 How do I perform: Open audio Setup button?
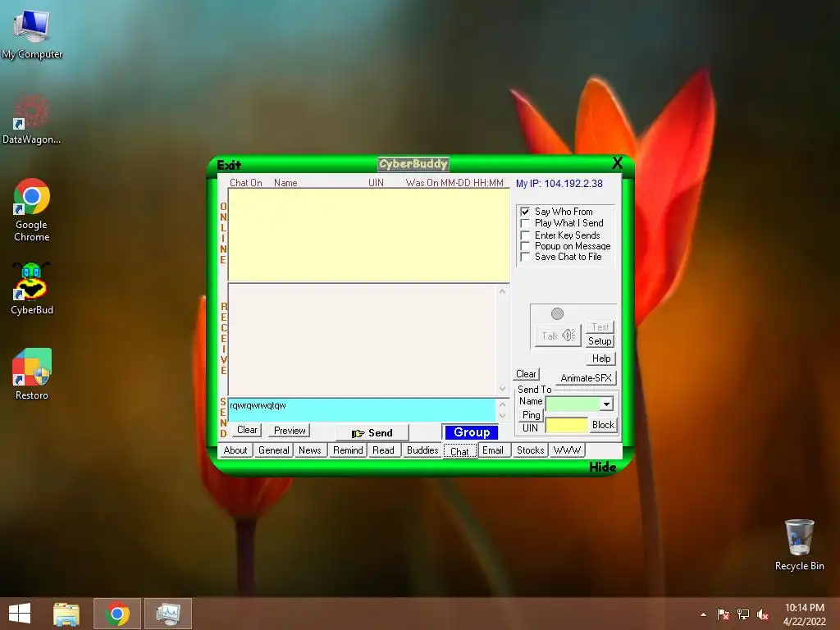pyautogui.click(x=600, y=341)
